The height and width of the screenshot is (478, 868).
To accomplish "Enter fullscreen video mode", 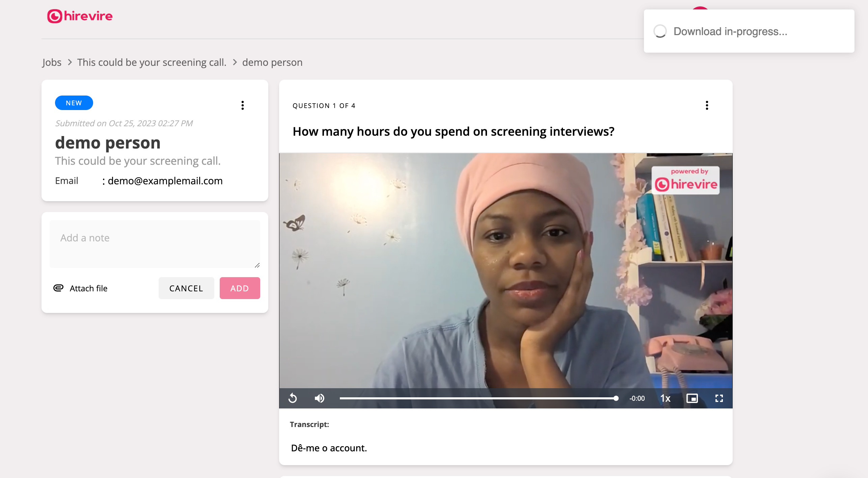I will [719, 398].
